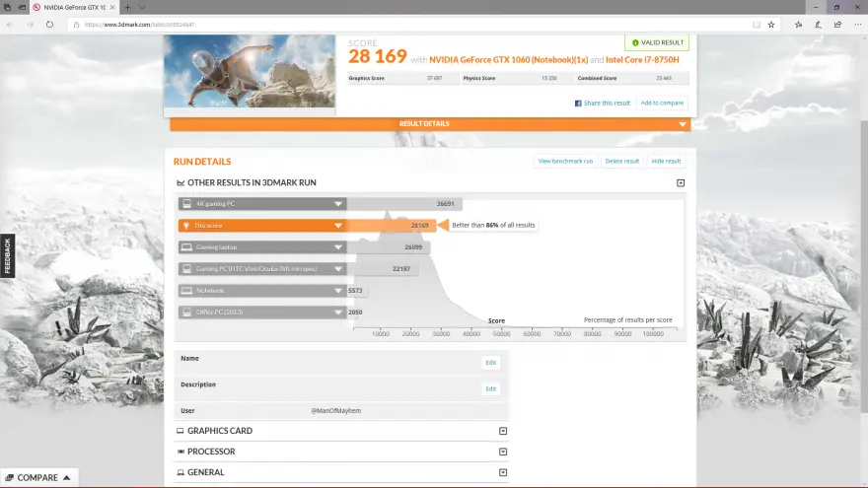
Task: Expand the GRAPHICS CARD section
Action: (503, 431)
